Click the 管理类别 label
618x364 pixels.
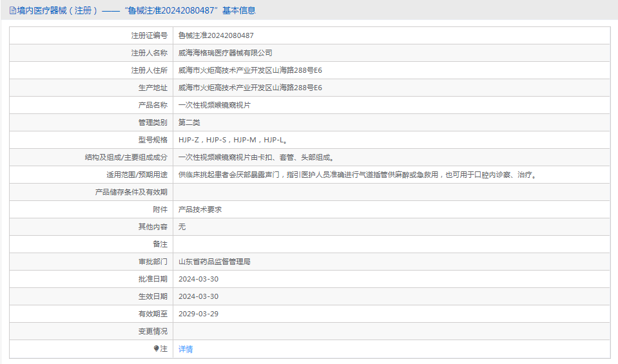coord(153,122)
